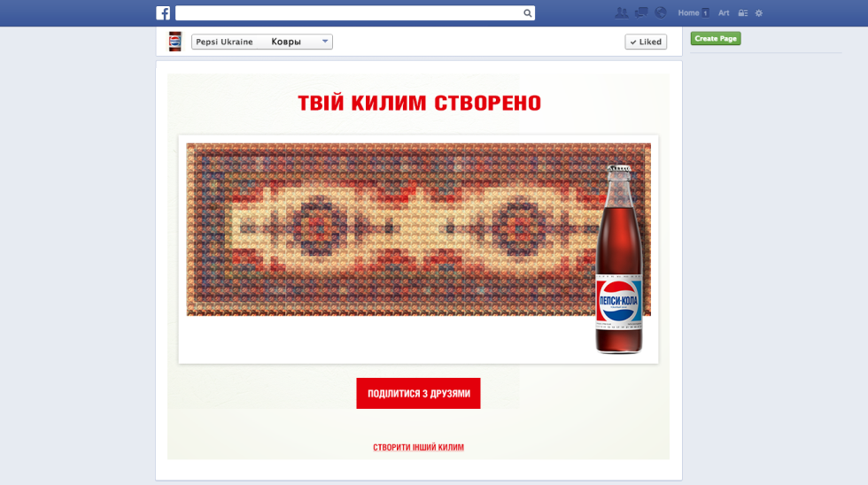
Task: Open the account settings gear icon
Action: point(759,13)
